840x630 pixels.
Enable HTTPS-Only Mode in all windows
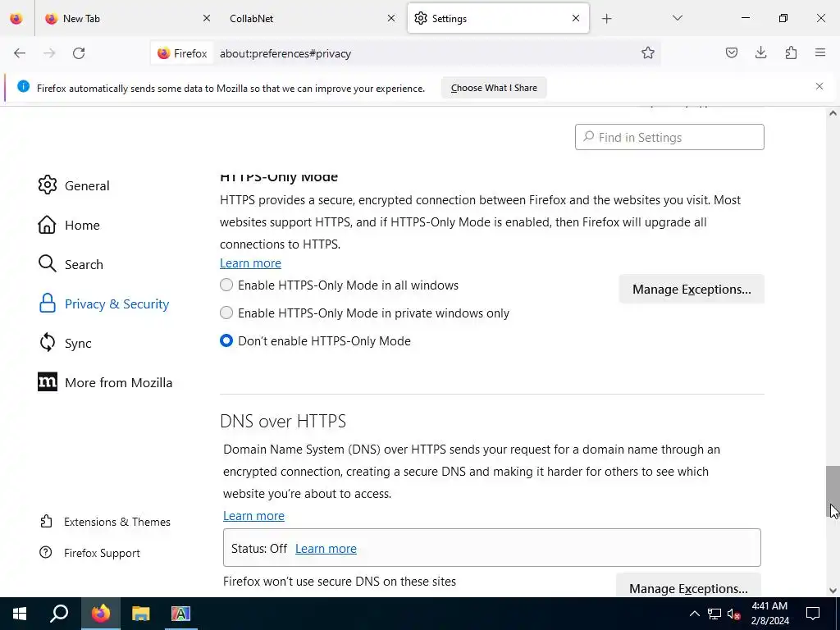click(227, 285)
